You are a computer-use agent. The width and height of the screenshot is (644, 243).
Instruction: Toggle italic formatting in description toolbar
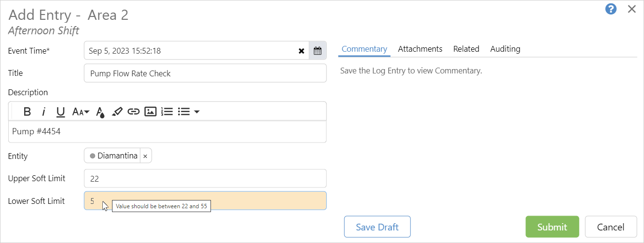(43, 112)
